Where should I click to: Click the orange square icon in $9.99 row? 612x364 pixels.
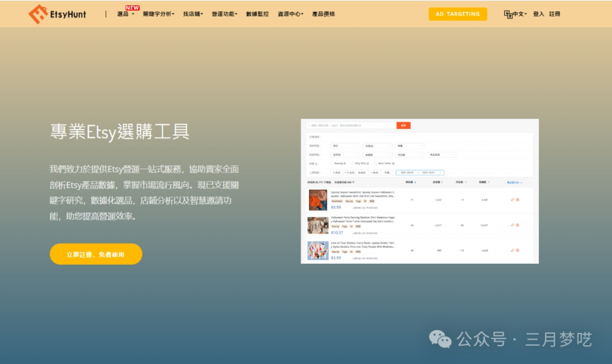point(517,199)
